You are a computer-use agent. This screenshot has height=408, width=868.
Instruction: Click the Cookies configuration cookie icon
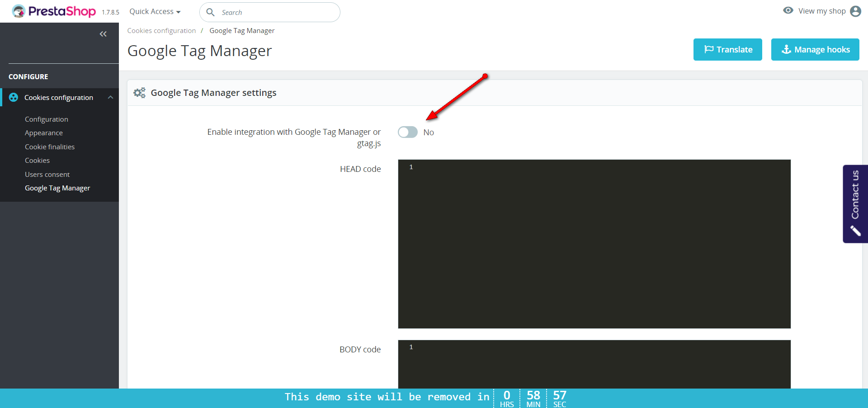click(x=14, y=97)
